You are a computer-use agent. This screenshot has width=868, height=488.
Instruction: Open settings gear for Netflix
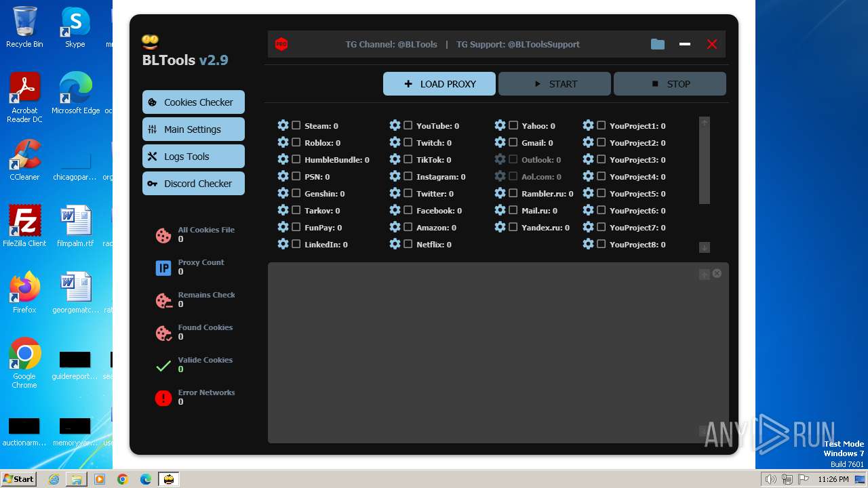(x=395, y=244)
